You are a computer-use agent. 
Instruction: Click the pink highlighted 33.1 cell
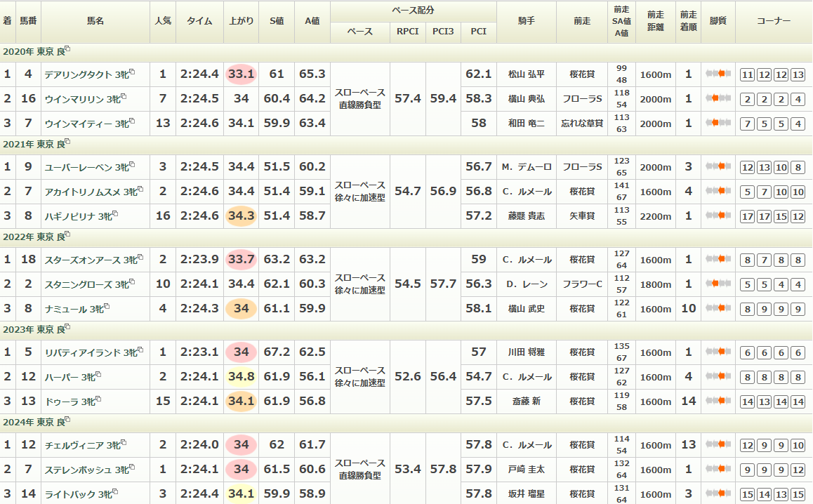(x=241, y=74)
